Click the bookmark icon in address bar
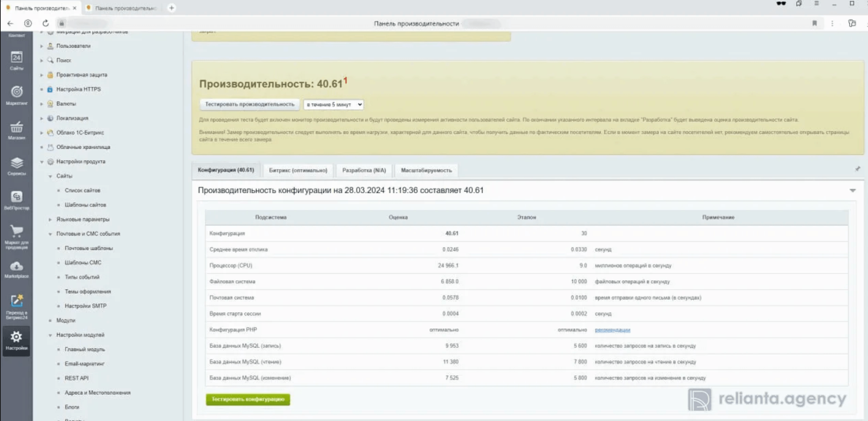 tap(814, 23)
